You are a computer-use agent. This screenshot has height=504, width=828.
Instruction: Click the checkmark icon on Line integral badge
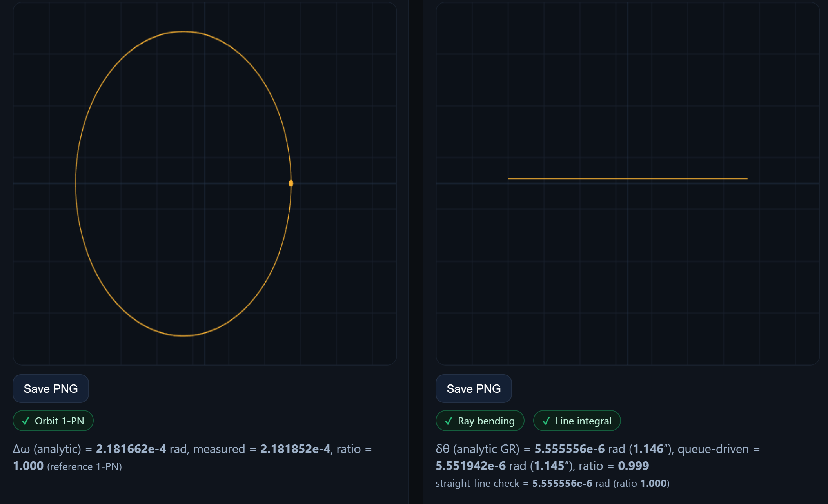pos(546,421)
